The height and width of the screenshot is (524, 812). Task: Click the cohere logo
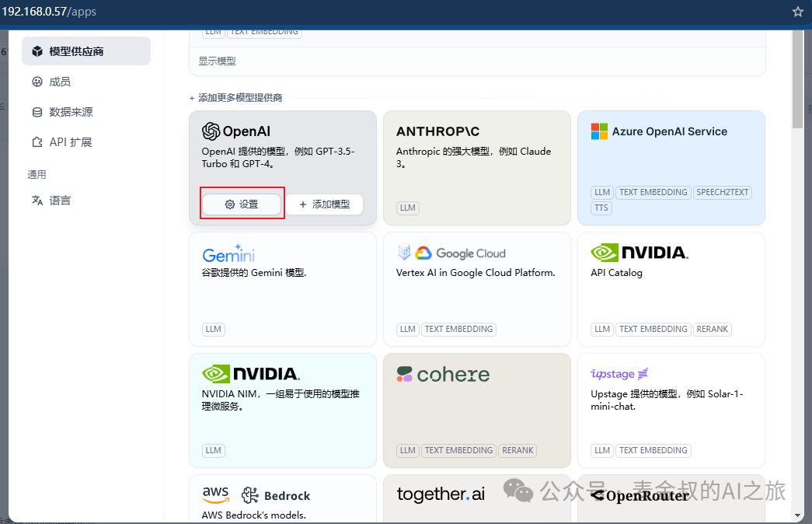click(x=443, y=375)
